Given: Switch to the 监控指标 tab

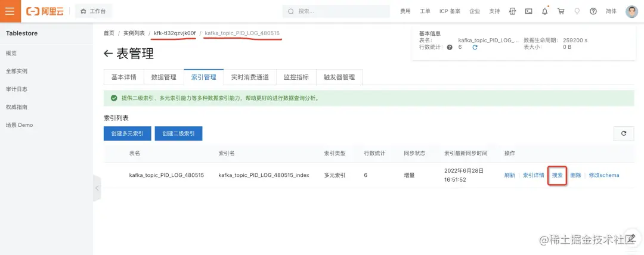Looking at the screenshot, I should 296,77.
